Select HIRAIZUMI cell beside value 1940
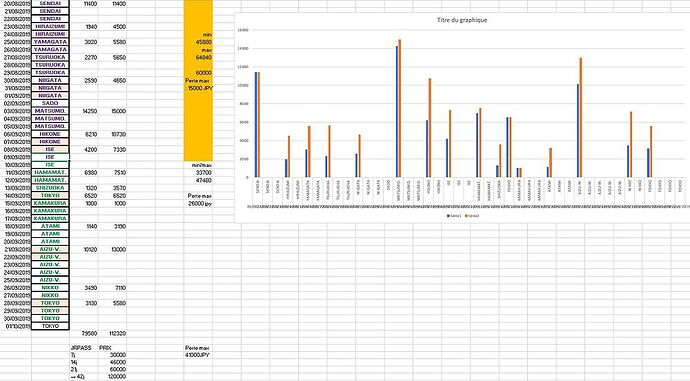Viewport: 690px width, 381px height. (x=50, y=26)
